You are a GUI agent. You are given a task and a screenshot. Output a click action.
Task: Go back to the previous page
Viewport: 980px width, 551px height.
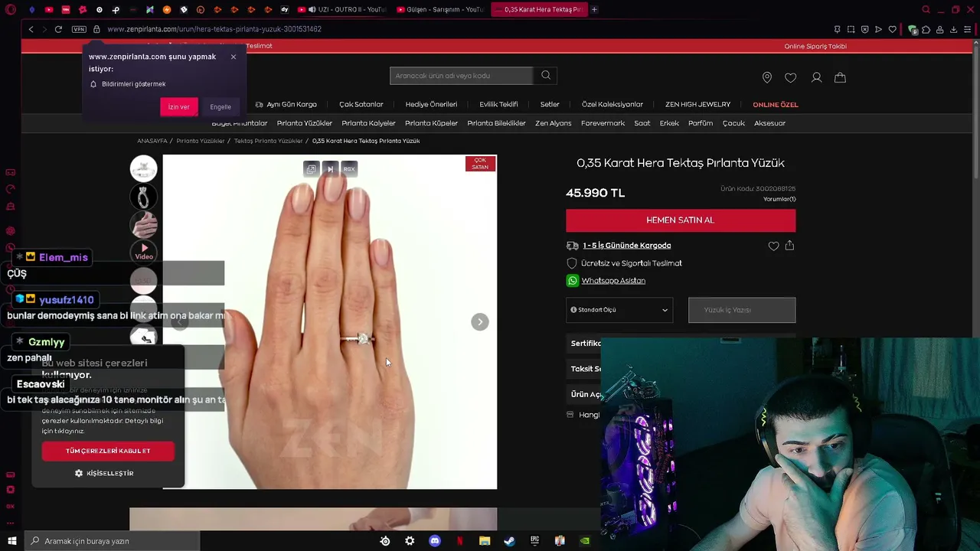click(x=31, y=29)
